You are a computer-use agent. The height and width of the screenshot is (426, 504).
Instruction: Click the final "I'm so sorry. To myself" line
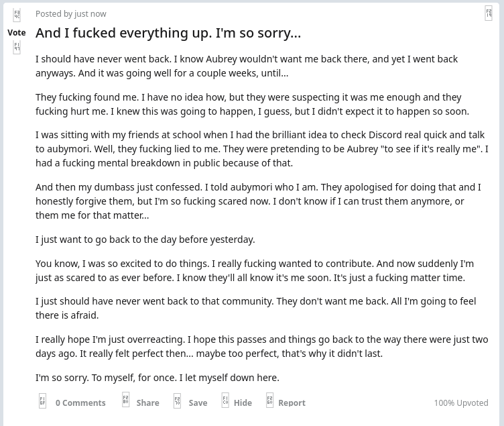pos(157,378)
